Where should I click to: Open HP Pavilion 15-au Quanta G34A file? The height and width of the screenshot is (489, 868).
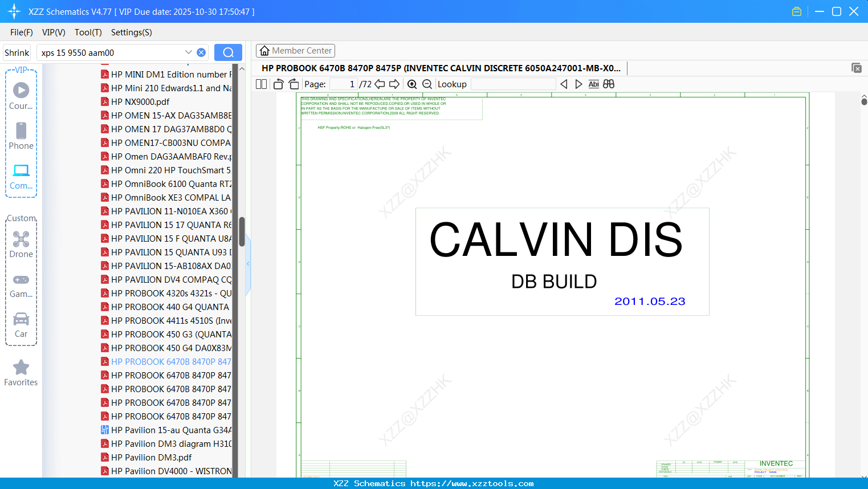click(x=166, y=430)
